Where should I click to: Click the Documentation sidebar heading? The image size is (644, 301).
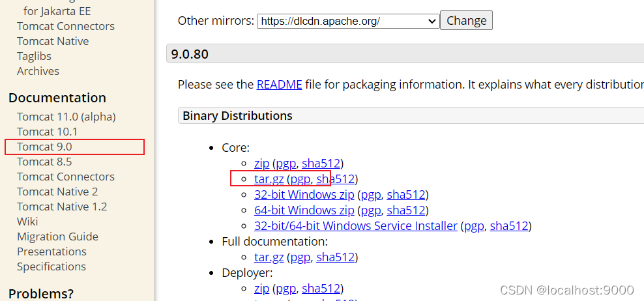point(57,98)
